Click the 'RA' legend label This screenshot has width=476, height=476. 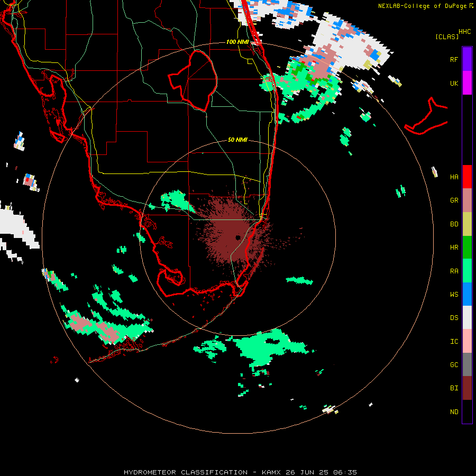coord(454,271)
